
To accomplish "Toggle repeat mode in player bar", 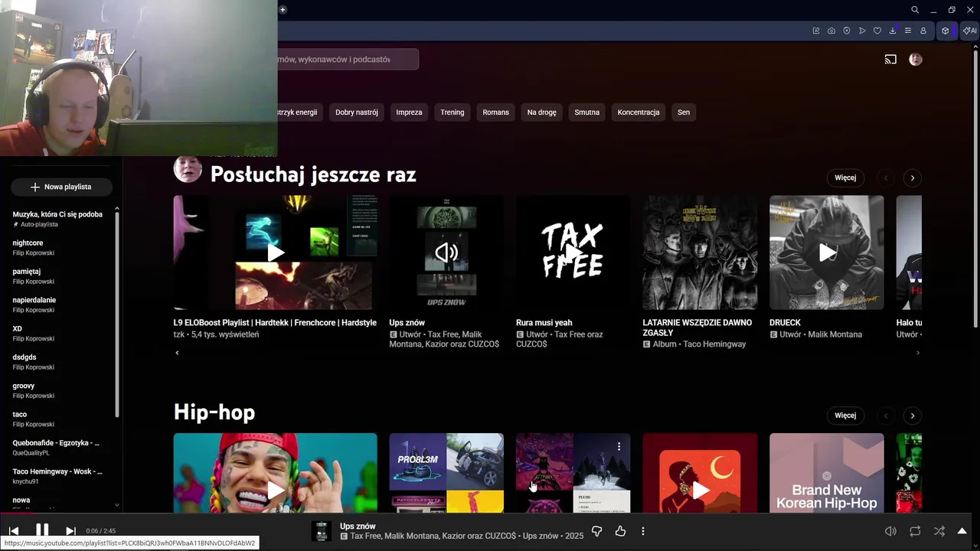I will 915,531.
